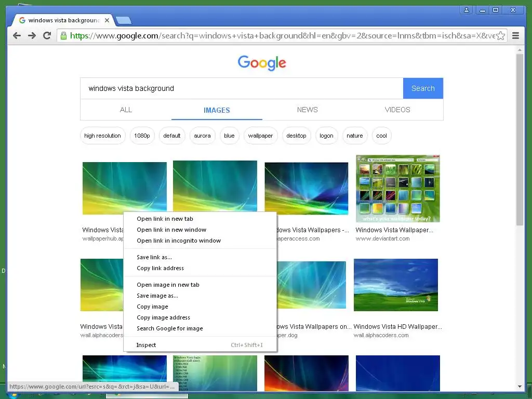The width and height of the screenshot is (532, 399).
Task: Open Windows Vista HD Wallpaper... link
Action: (x=397, y=327)
